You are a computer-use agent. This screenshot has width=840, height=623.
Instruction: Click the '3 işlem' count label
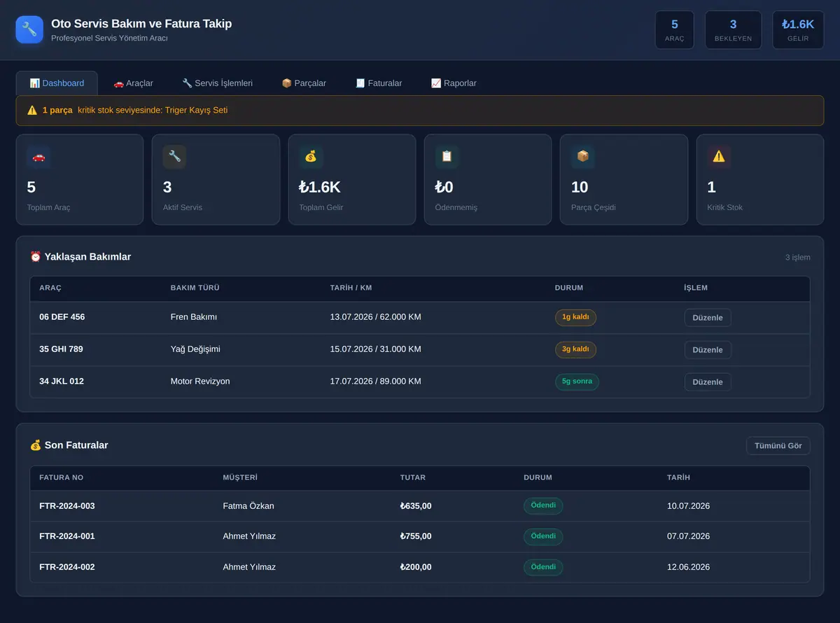[798, 258]
